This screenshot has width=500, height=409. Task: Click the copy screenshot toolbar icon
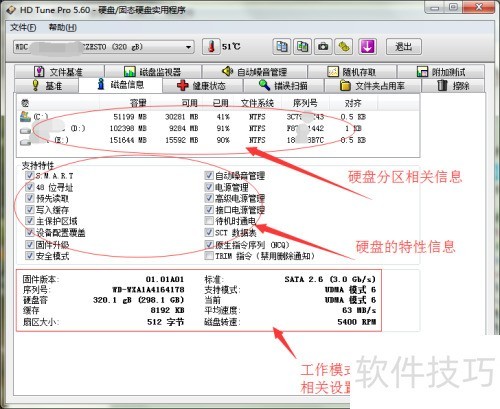pos(302,46)
